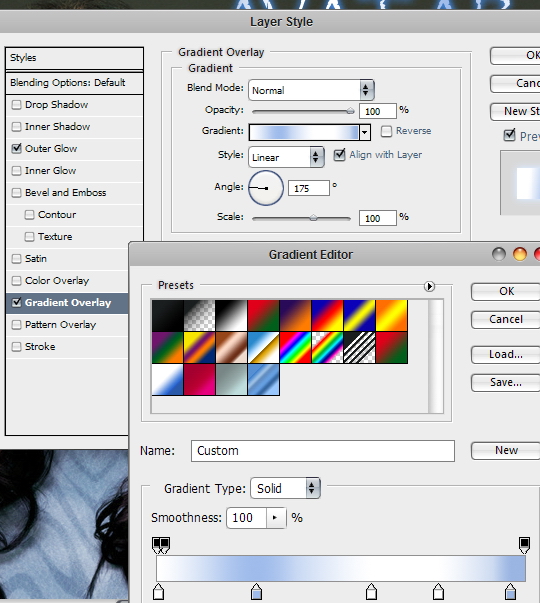540x603 pixels.
Task: Open the Style dropdown set to Linear
Action: 286,157
